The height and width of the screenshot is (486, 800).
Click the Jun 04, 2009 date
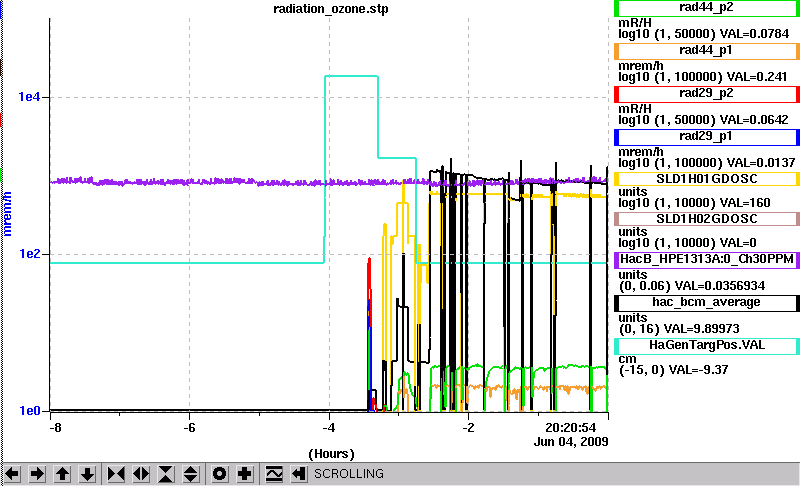[x=571, y=442]
